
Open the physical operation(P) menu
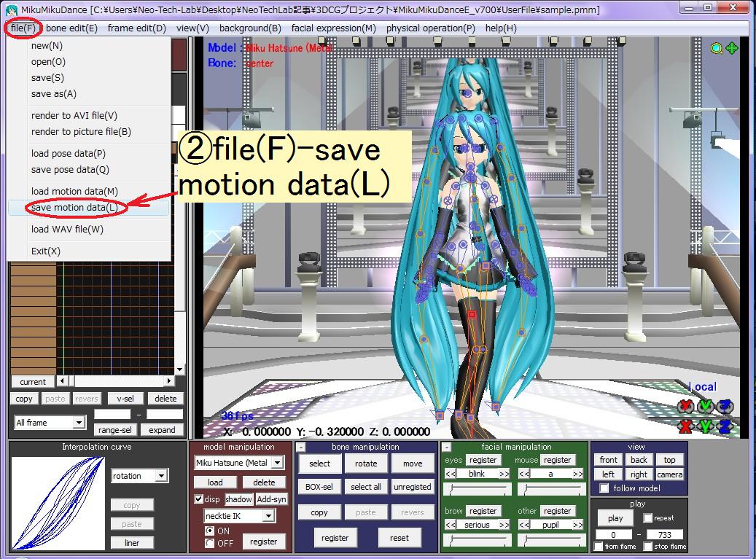[431, 28]
